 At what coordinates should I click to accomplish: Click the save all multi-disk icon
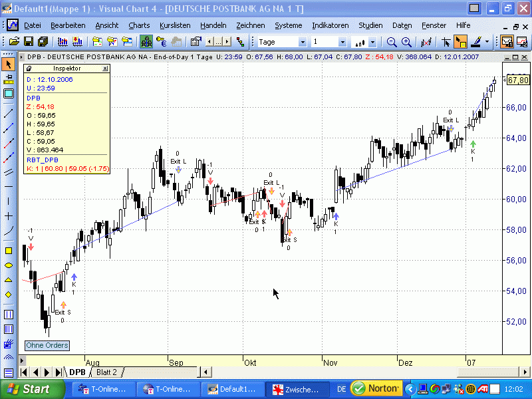43,42
